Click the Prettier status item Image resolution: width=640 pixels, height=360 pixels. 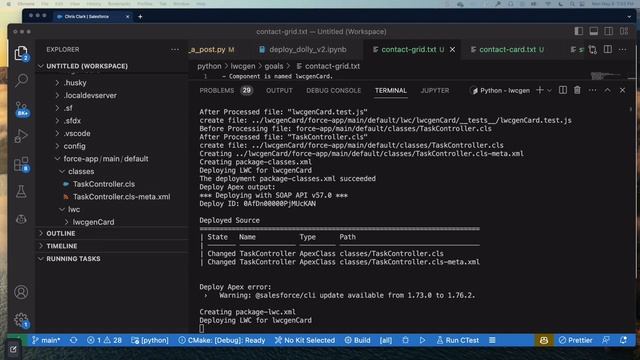click(576, 340)
